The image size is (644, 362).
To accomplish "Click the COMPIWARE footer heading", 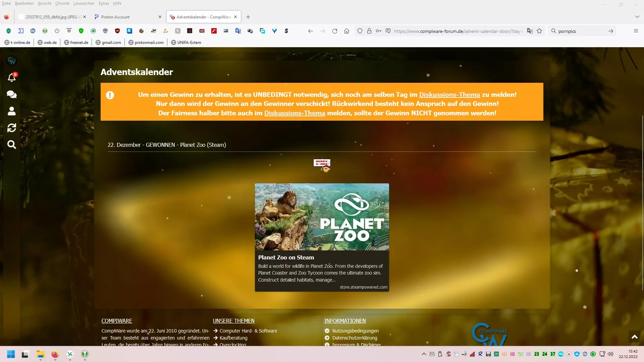I will click(117, 321).
